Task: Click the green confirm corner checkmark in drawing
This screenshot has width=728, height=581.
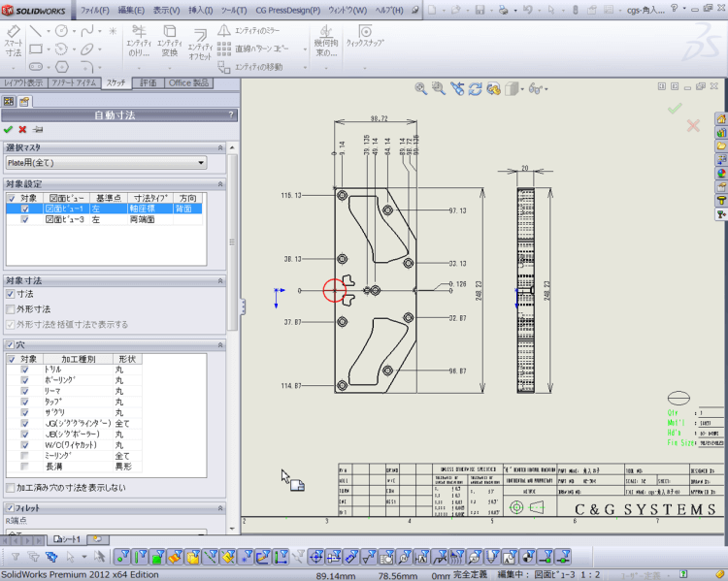Action: [675, 109]
